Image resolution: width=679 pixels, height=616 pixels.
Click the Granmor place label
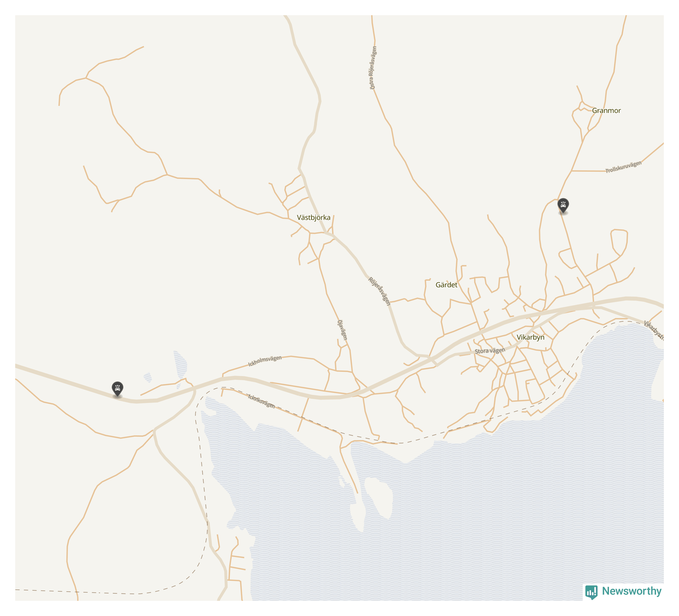click(606, 110)
